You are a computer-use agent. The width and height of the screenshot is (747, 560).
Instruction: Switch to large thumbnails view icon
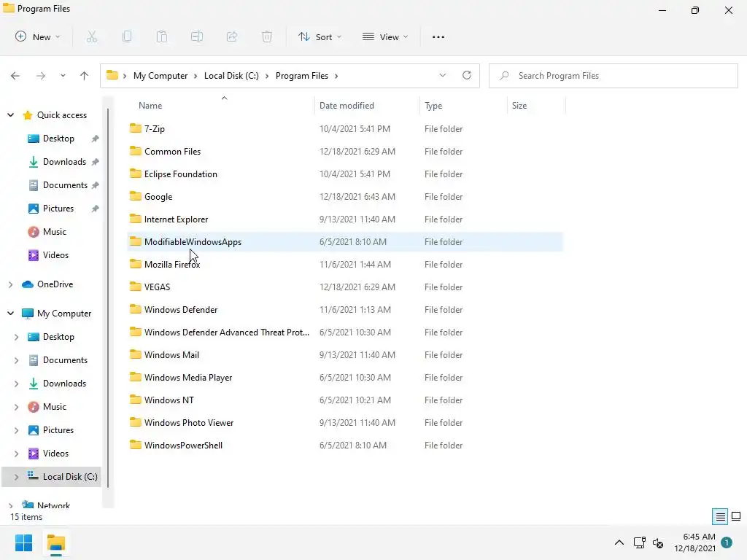[x=736, y=516]
